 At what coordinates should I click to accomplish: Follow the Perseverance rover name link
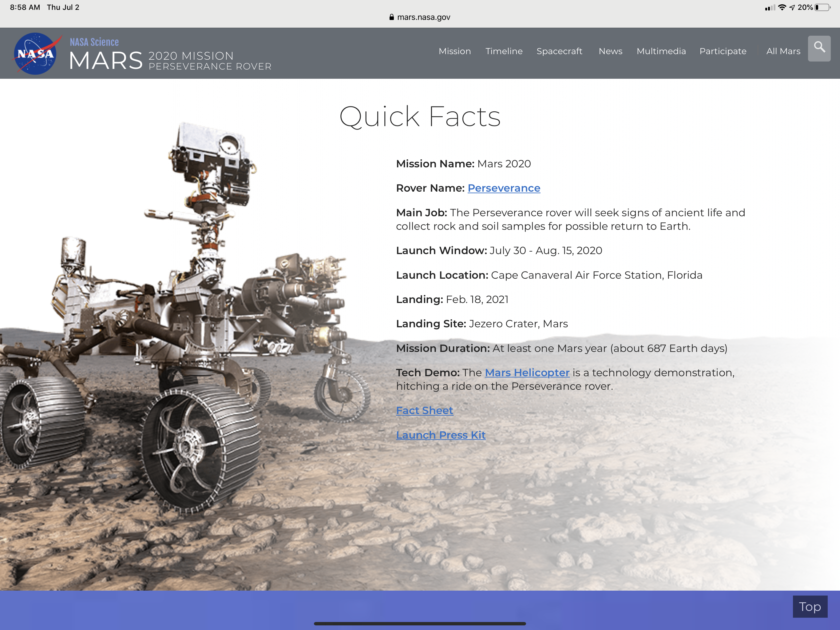(504, 188)
